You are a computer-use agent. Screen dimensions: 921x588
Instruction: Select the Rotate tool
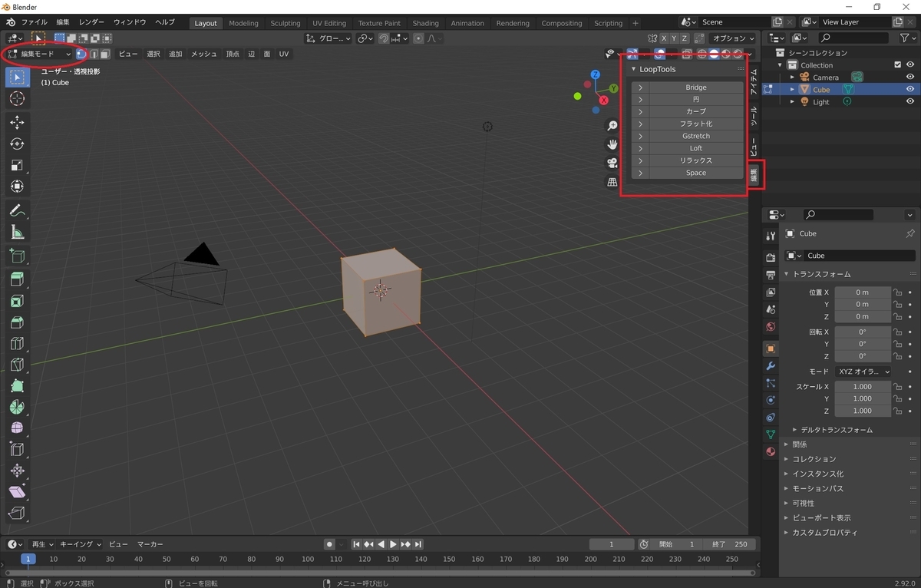coord(17,144)
